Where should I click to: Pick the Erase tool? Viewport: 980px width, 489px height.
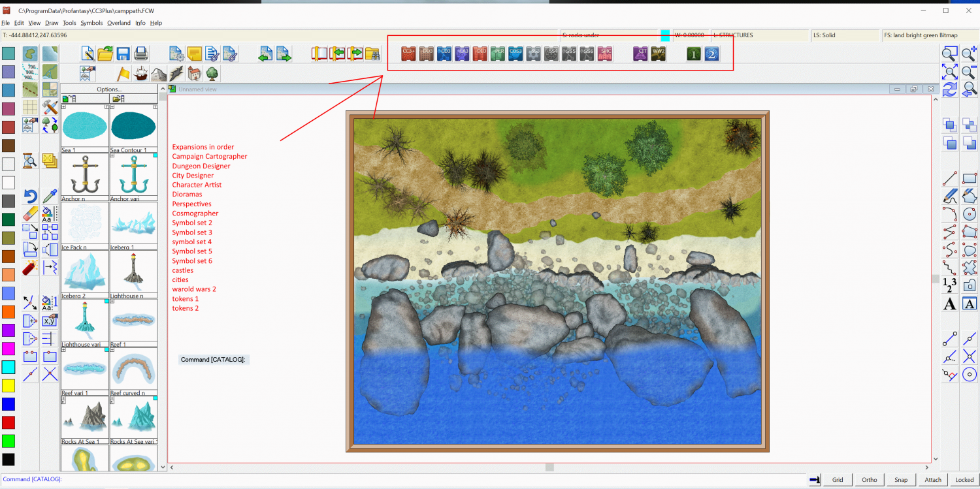(30, 214)
